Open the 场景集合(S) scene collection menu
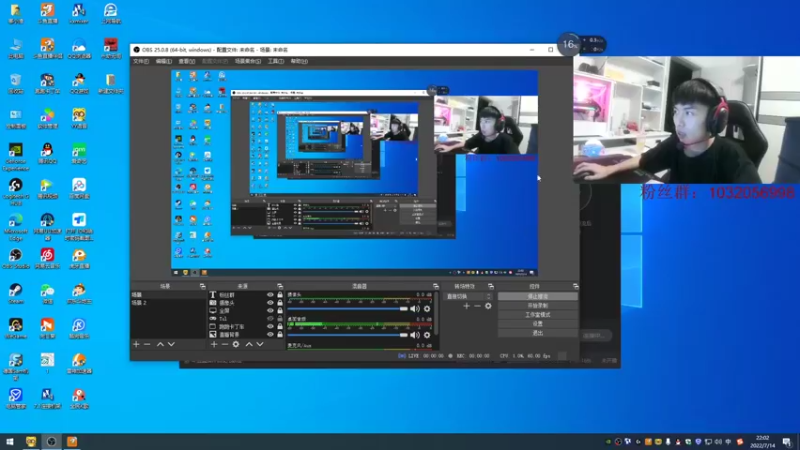800x450 pixels. pos(248,61)
